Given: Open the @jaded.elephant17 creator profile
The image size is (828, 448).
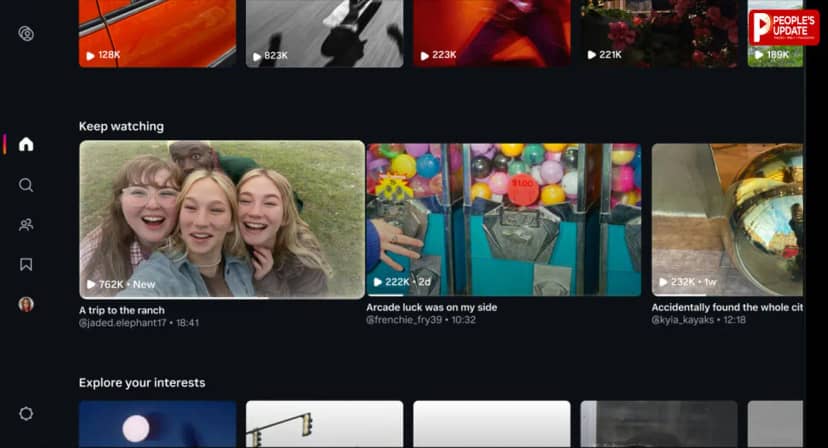Looking at the screenshot, I should pos(123,322).
